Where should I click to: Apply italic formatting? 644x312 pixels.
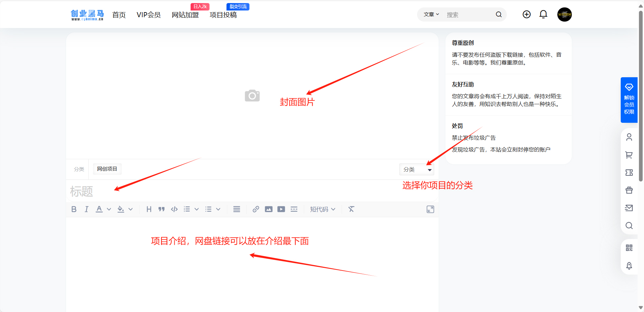86,209
